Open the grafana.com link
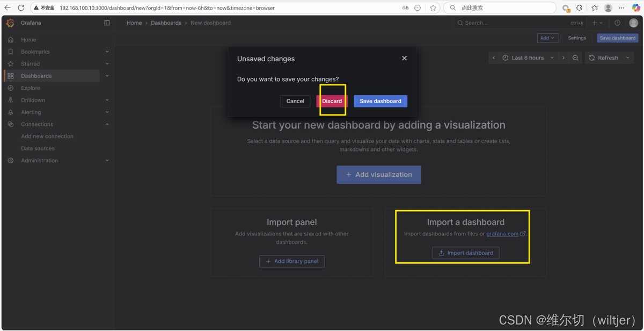Viewport: 644px width, 331px height. tap(502, 234)
